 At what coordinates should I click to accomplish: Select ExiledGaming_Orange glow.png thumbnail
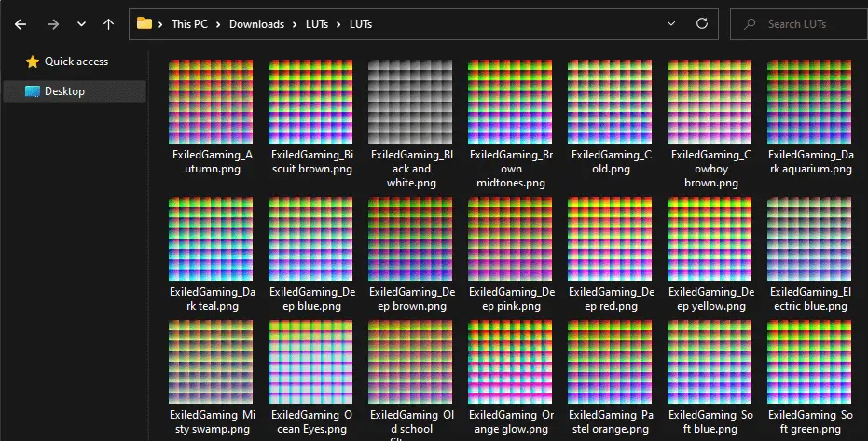pos(510,362)
